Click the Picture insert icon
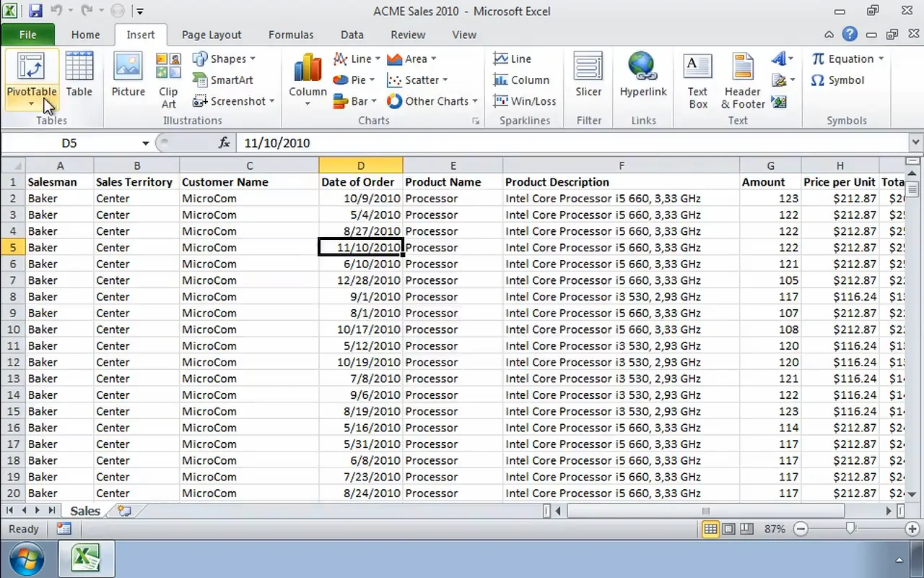This screenshot has height=578, width=924. (x=128, y=74)
